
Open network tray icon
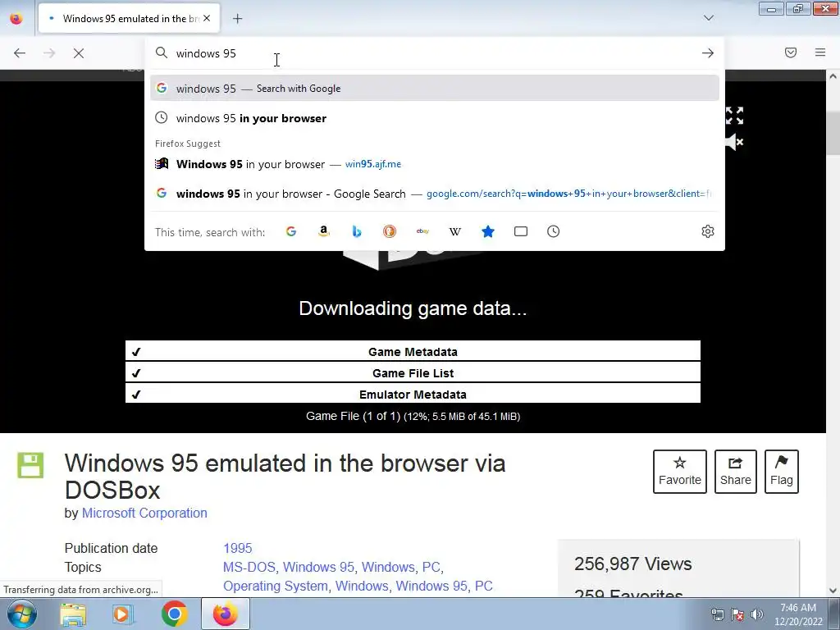pyautogui.click(x=717, y=614)
